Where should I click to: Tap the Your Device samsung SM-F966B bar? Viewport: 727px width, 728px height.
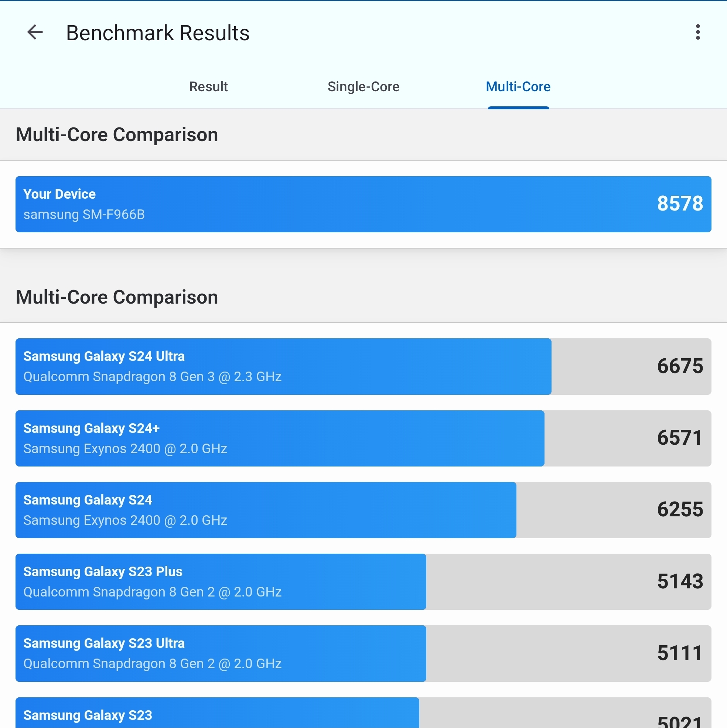coord(363,204)
